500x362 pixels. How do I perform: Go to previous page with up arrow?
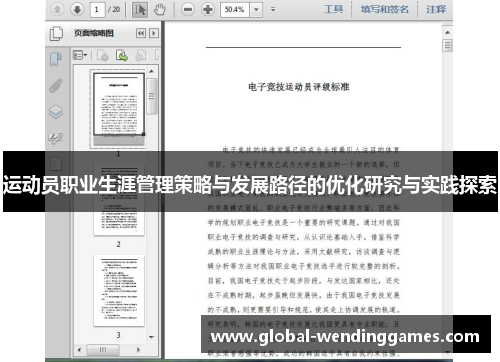point(57,9)
